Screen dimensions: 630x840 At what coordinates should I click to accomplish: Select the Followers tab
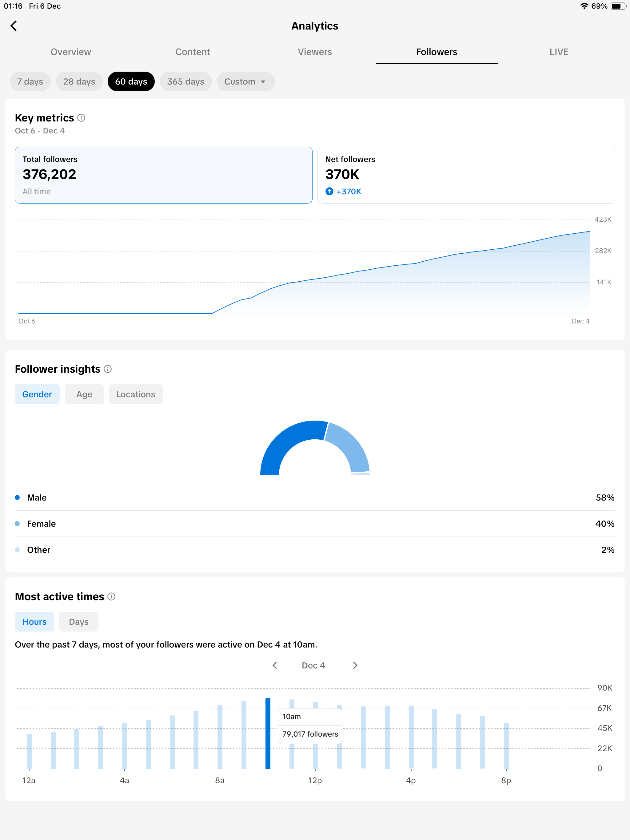pos(437,52)
